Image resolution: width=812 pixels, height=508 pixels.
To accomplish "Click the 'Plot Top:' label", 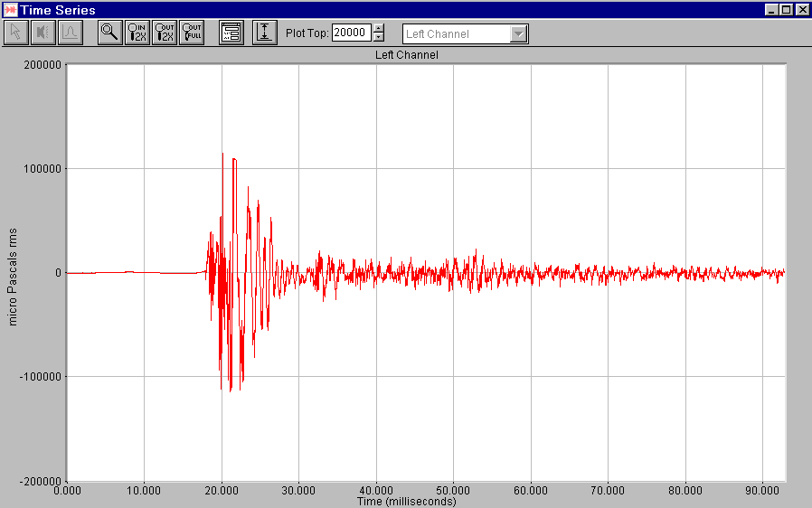I will (307, 33).
